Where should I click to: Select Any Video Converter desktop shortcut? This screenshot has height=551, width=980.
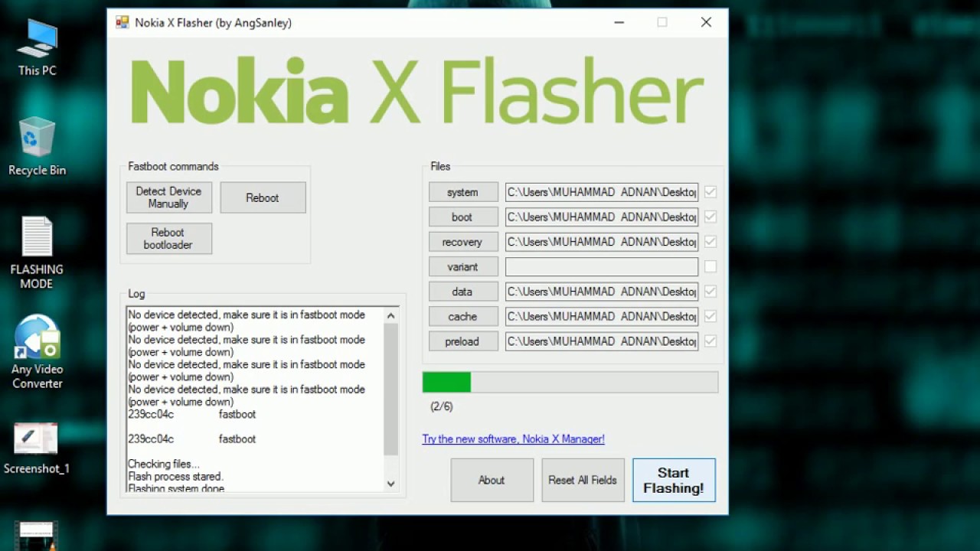[x=37, y=352]
